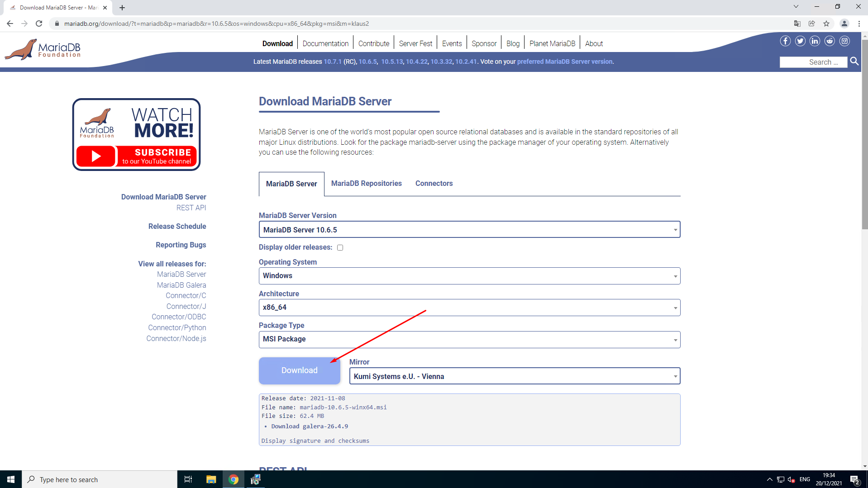Open Planet MariaDB menu item

[552, 43]
